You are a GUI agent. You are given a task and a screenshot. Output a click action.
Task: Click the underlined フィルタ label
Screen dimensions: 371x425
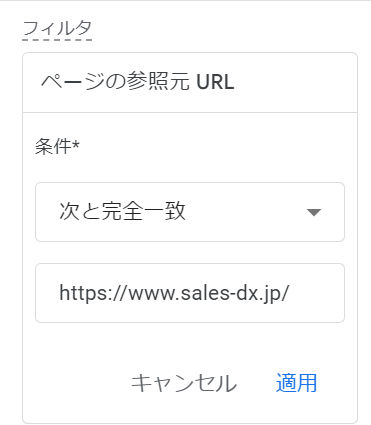57,29
